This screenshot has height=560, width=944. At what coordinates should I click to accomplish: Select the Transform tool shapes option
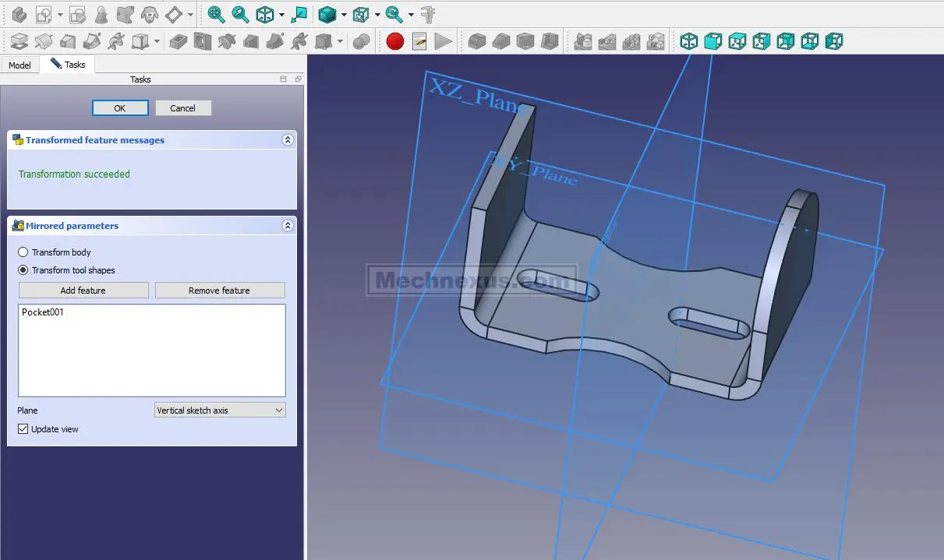(x=23, y=270)
